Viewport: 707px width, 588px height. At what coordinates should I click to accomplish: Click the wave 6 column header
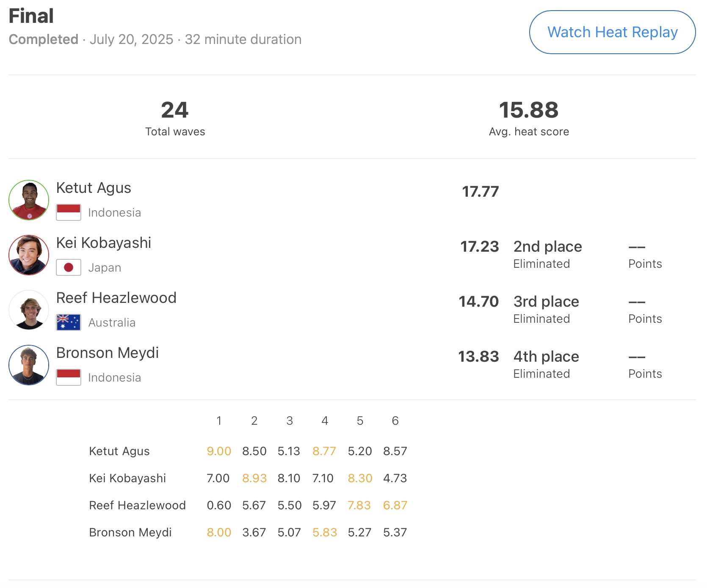[395, 421]
